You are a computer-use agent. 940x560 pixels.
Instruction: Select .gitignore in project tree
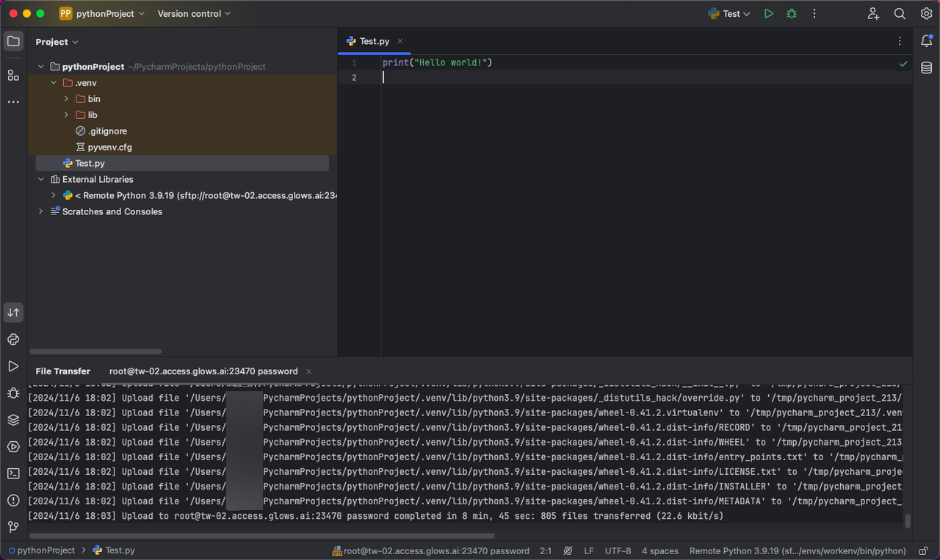107,131
